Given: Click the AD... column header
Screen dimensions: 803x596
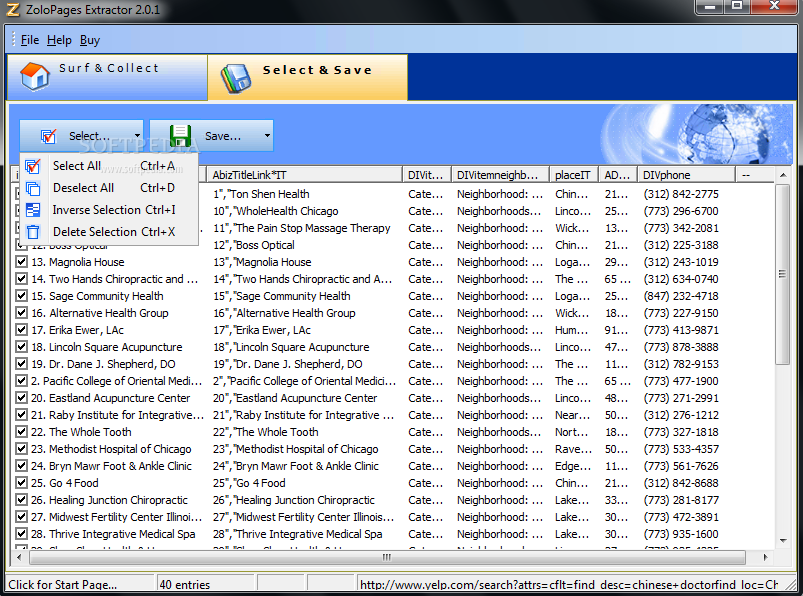Looking at the screenshot, I should [x=618, y=175].
